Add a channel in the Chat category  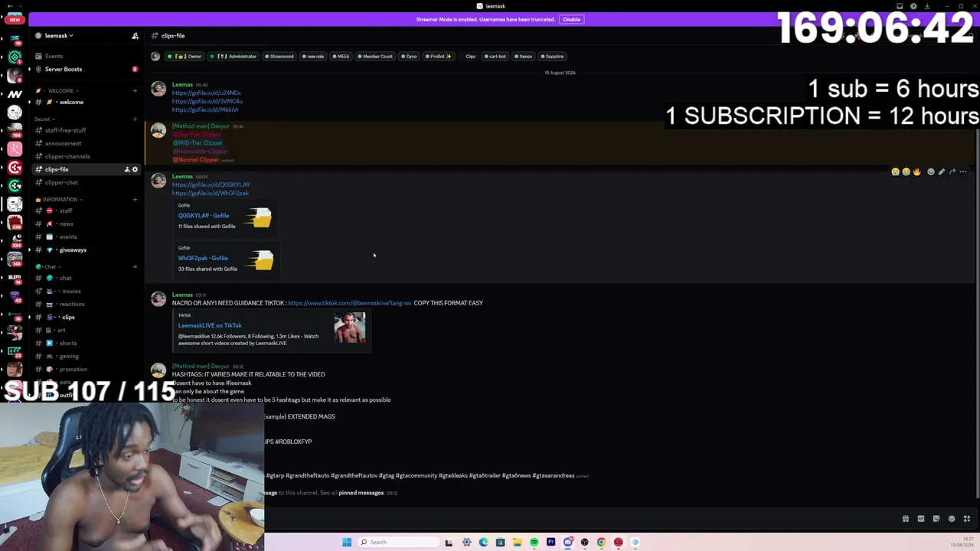point(135,266)
